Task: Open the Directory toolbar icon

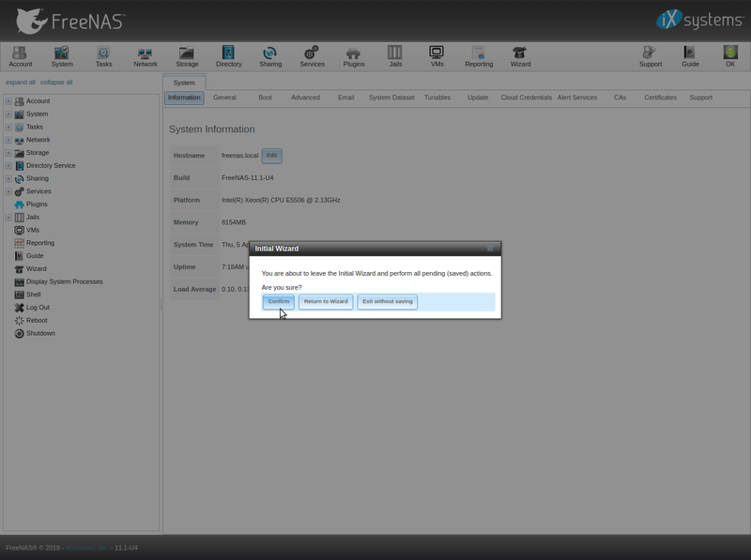Action: point(228,56)
